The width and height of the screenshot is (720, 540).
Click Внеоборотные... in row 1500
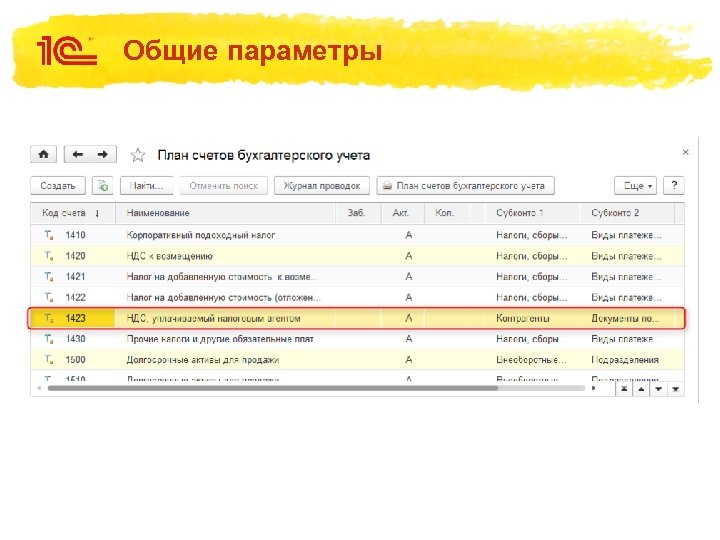531,360
